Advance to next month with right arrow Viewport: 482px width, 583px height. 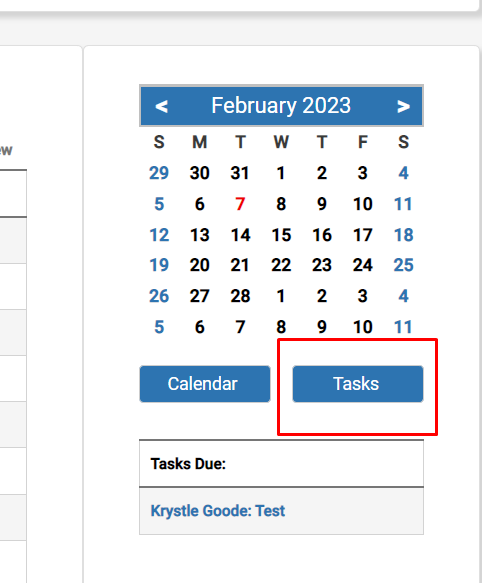coord(403,106)
